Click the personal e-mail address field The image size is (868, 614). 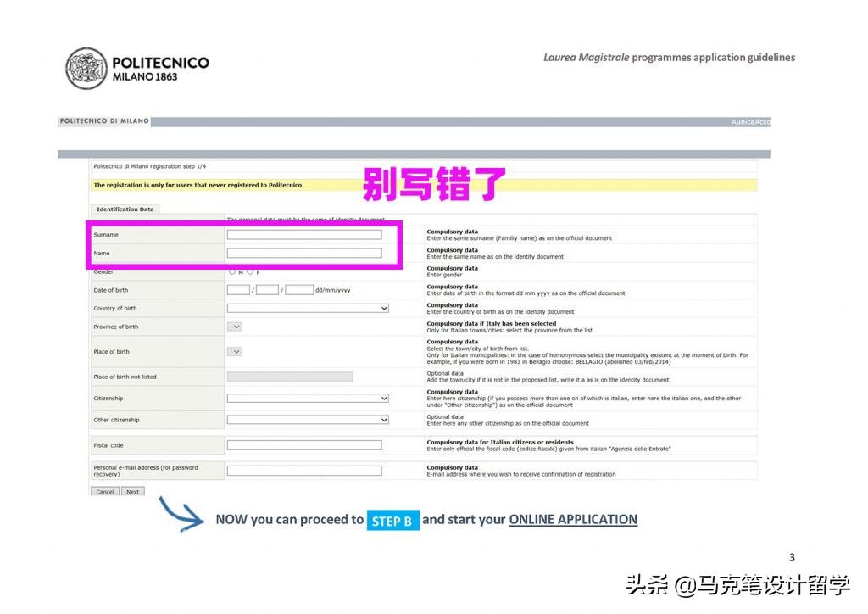[303, 470]
